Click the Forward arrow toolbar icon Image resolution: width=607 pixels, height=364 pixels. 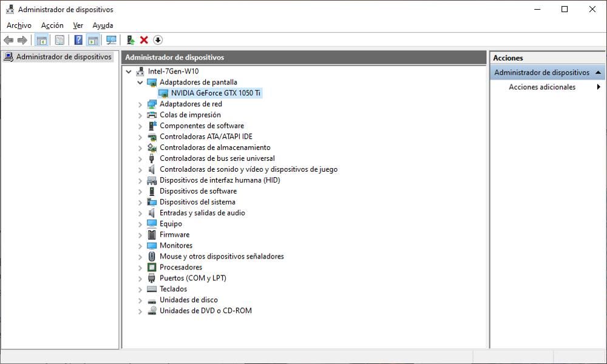tap(22, 40)
